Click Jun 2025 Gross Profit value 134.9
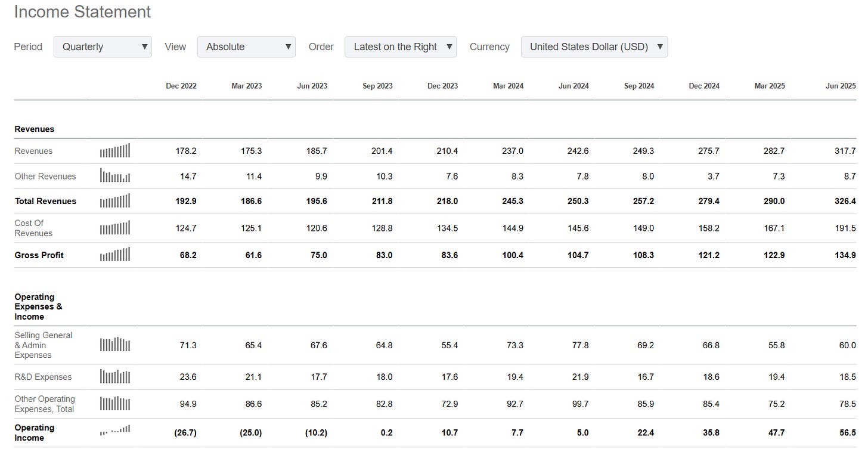868x452 pixels. click(x=845, y=255)
